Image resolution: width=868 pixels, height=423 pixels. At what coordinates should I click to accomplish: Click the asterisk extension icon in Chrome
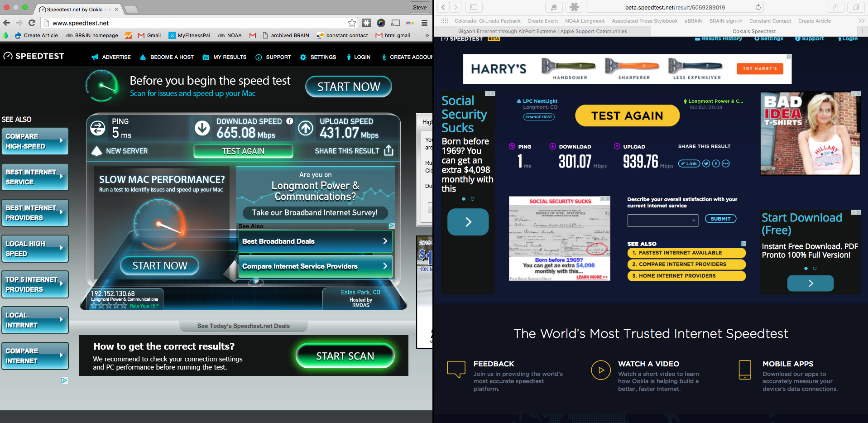coord(367,23)
